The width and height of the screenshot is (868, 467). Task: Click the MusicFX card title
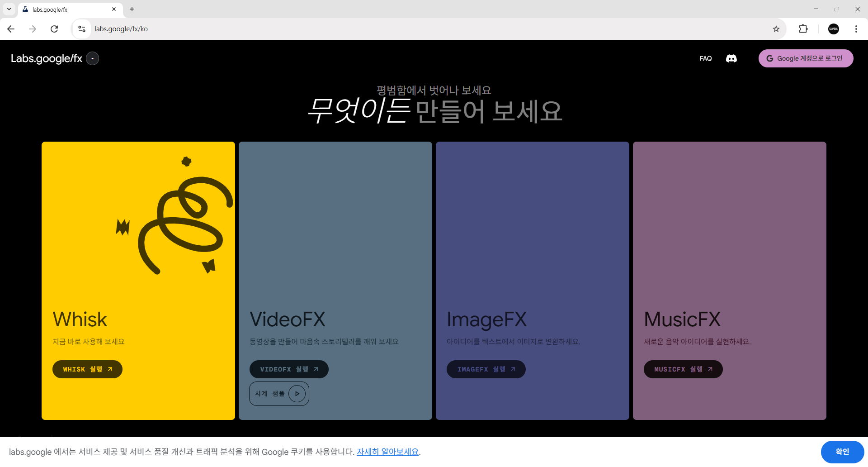pos(682,319)
